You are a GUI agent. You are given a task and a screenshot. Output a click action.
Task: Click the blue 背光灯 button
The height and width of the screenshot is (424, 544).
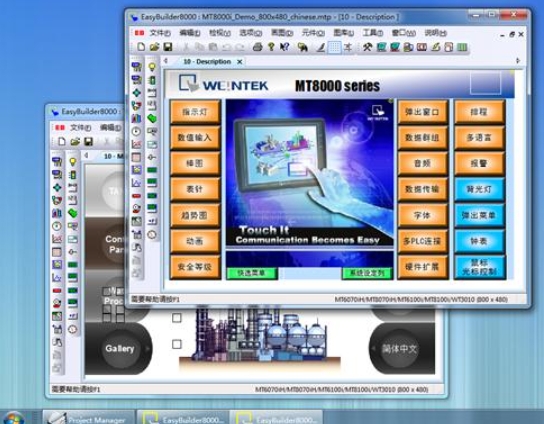[479, 189]
